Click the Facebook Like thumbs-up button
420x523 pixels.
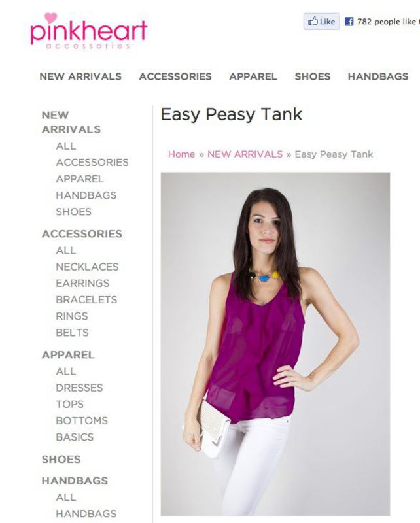(321, 22)
